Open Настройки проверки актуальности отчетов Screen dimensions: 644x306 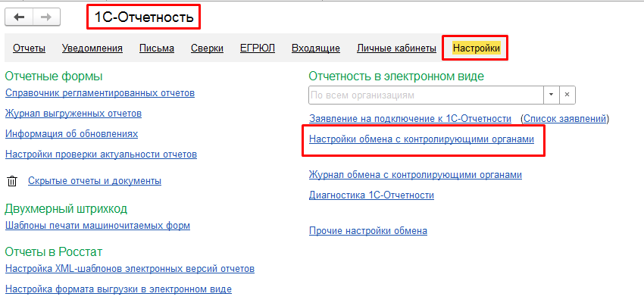pyautogui.click(x=101, y=155)
